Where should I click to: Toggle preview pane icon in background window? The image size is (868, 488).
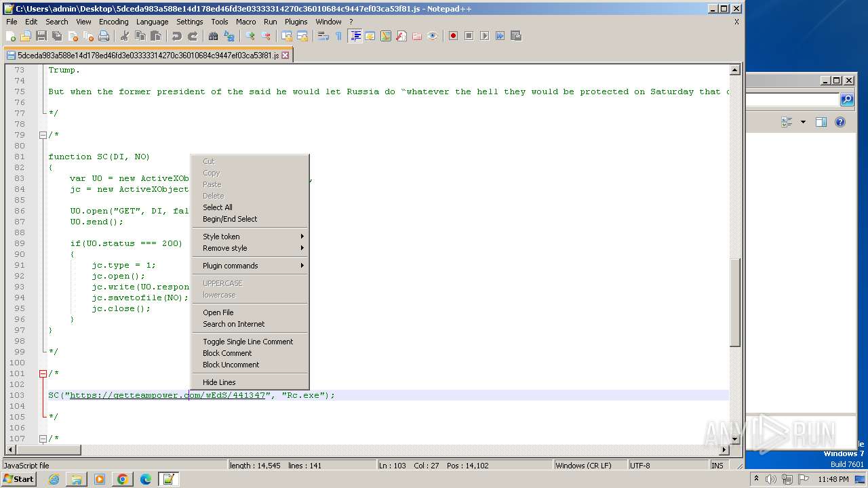(x=821, y=122)
